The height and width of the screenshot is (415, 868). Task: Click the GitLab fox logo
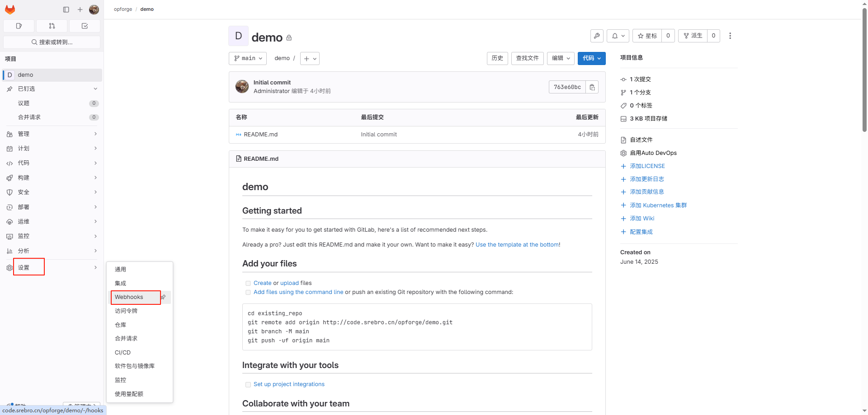pos(10,9)
